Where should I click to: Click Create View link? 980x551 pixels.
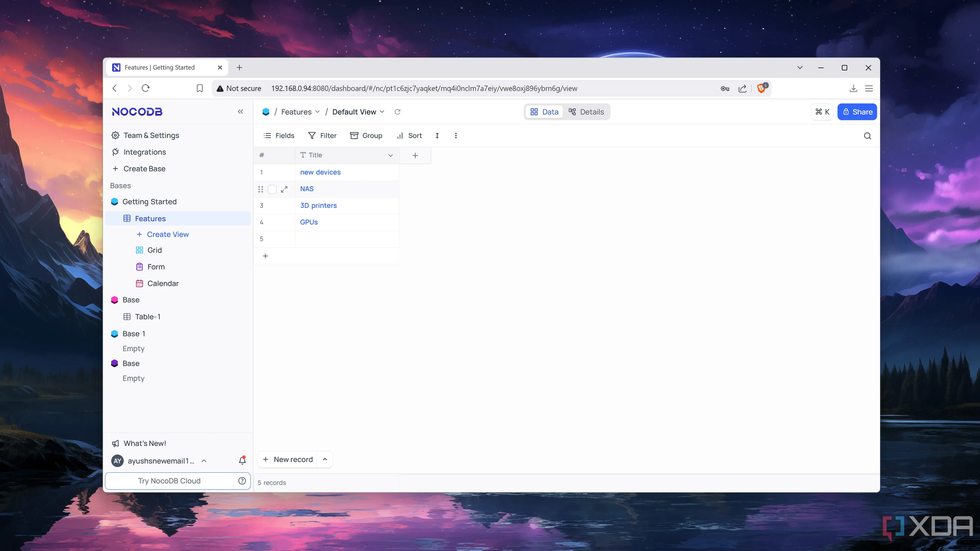coord(163,234)
